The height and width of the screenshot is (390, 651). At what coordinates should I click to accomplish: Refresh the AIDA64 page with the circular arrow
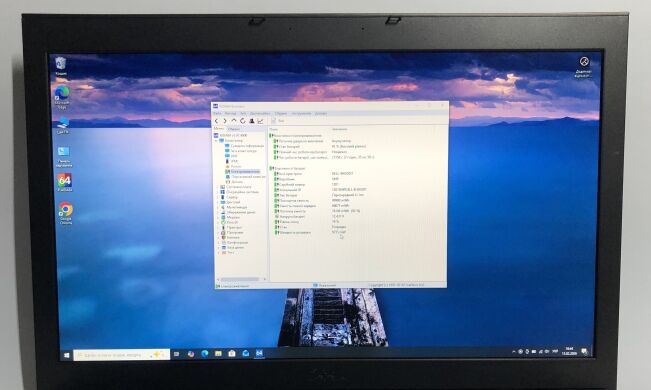pos(242,121)
